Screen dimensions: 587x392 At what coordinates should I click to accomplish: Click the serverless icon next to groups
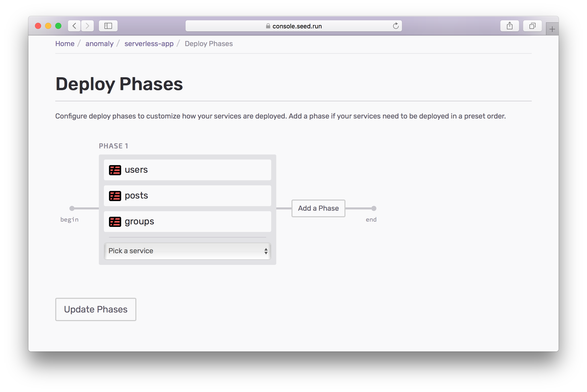[115, 221]
